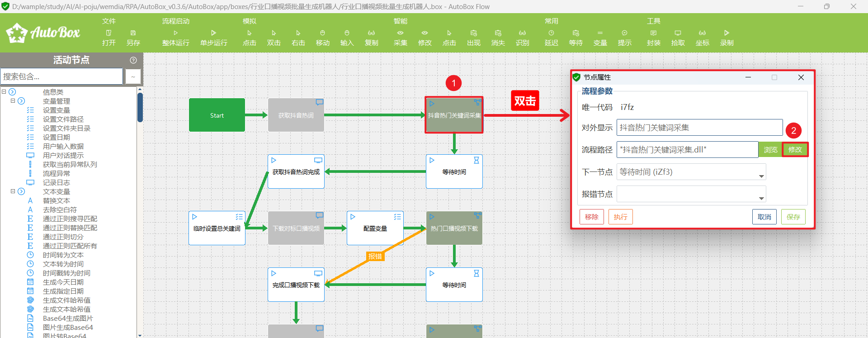
Task: Focus the 搜索包含 search box
Action: [61, 76]
